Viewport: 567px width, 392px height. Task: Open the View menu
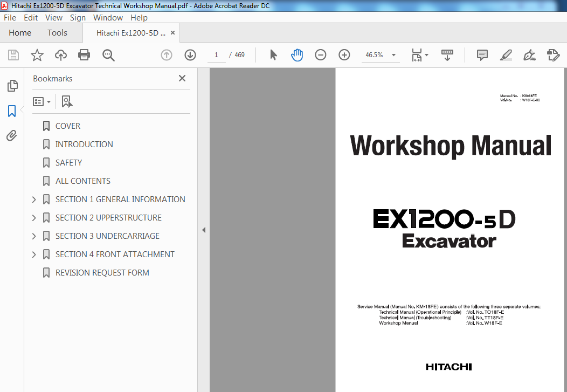(x=54, y=18)
